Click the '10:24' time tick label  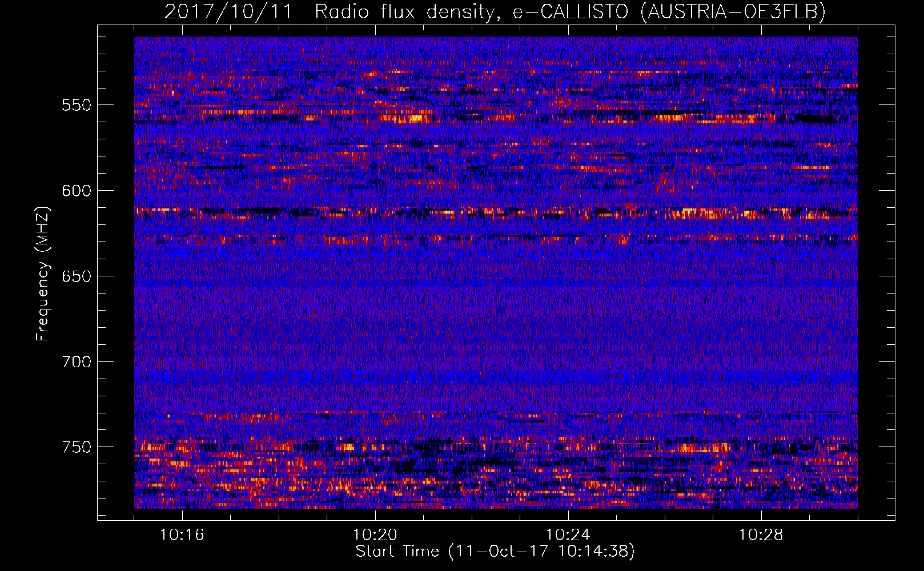click(x=568, y=535)
